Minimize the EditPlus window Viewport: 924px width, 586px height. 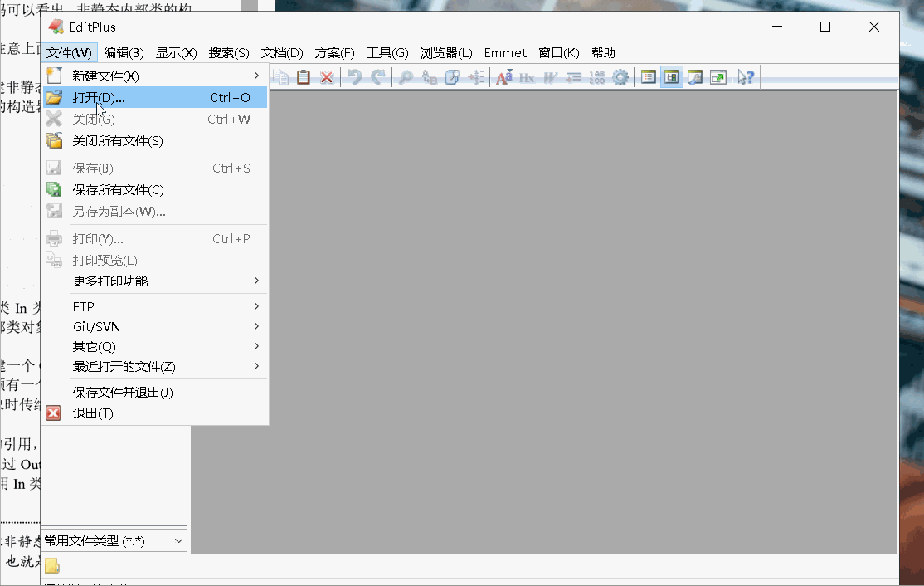777,27
